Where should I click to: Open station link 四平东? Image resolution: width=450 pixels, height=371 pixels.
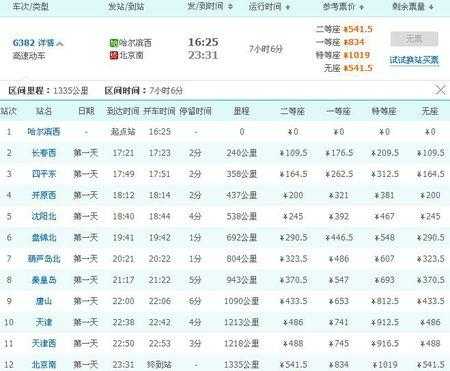44,174
